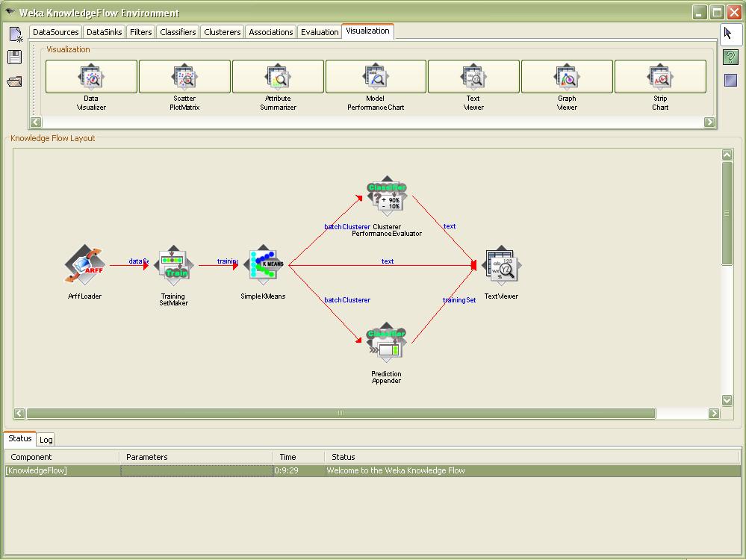Select the ArffLoader node on canvas
This screenshot has height=560, width=746.
click(85, 265)
